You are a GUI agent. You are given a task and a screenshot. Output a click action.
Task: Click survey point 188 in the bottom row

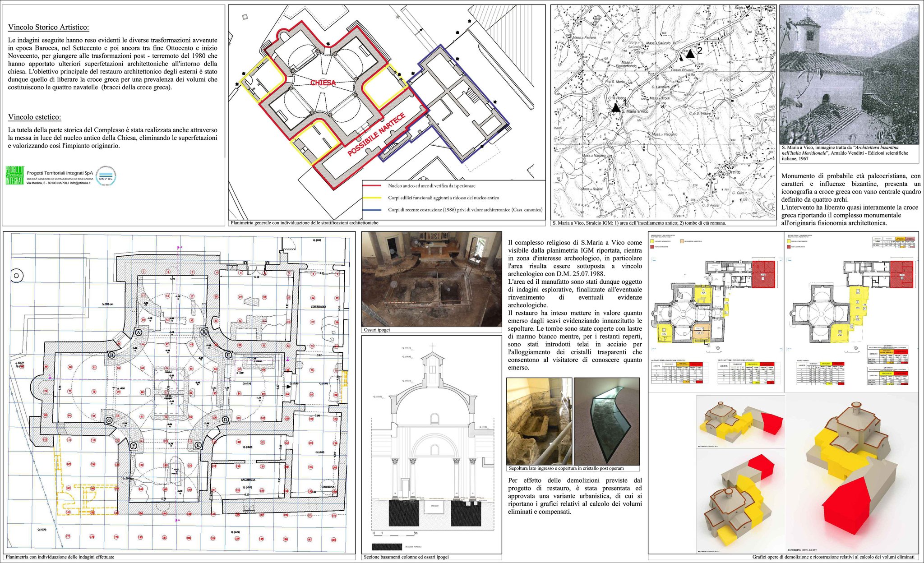pyautogui.click(x=334, y=539)
